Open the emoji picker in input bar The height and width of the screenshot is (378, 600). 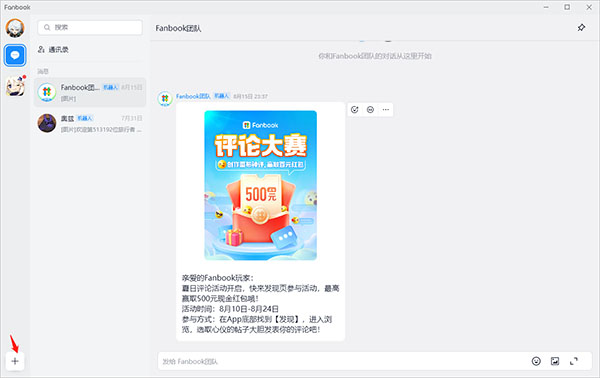[x=536, y=361]
